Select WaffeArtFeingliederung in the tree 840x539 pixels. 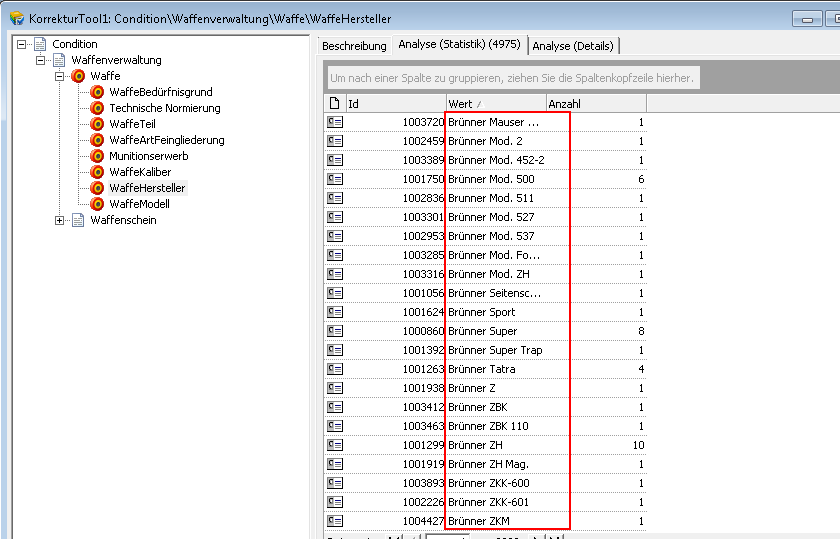[166, 140]
